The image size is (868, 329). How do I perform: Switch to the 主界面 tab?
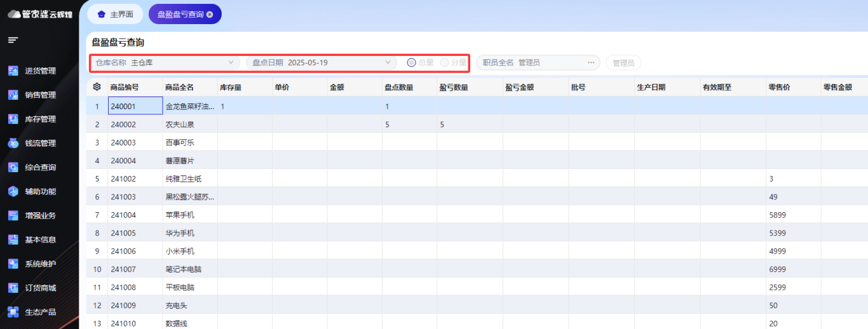[115, 14]
